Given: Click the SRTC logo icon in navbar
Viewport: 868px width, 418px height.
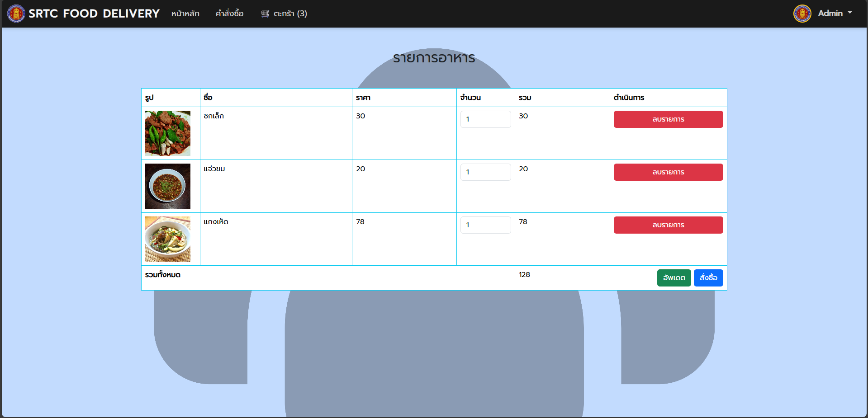Looking at the screenshot, I should (x=16, y=14).
